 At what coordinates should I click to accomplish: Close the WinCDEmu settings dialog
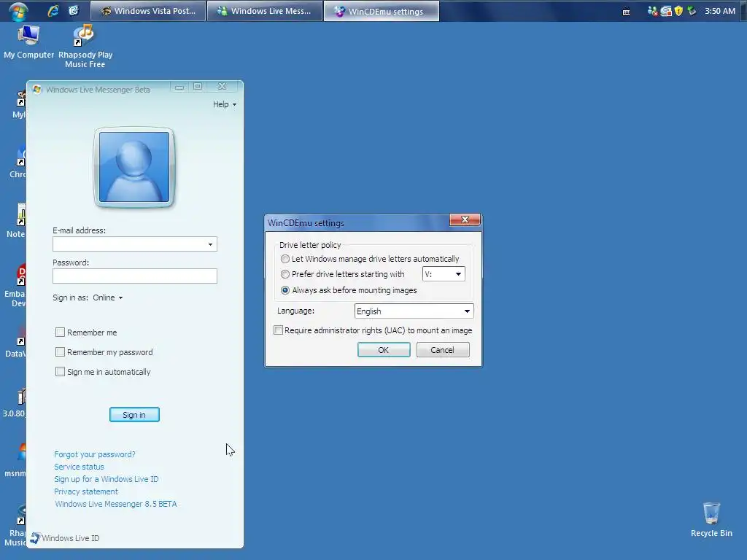(x=465, y=219)
